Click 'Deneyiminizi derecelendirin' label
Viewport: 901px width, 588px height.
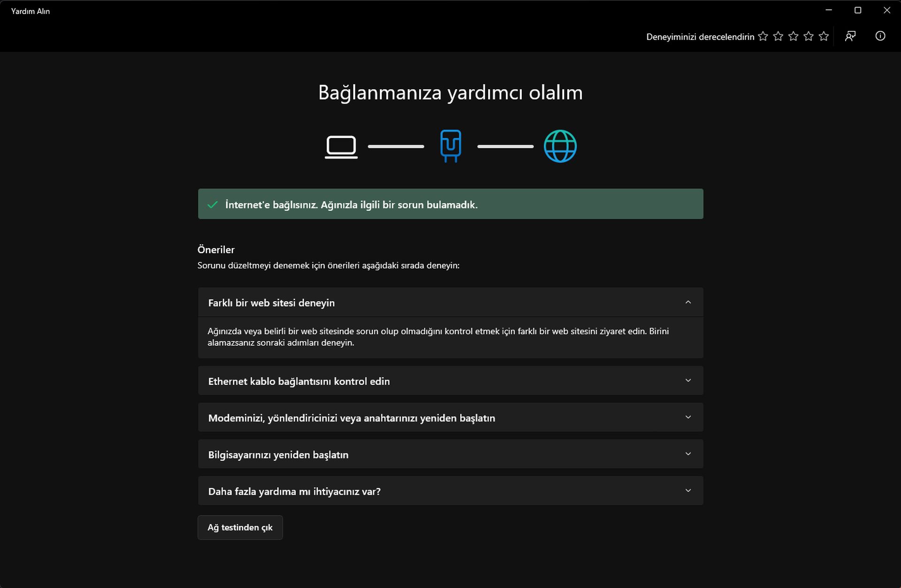(700, 37)
